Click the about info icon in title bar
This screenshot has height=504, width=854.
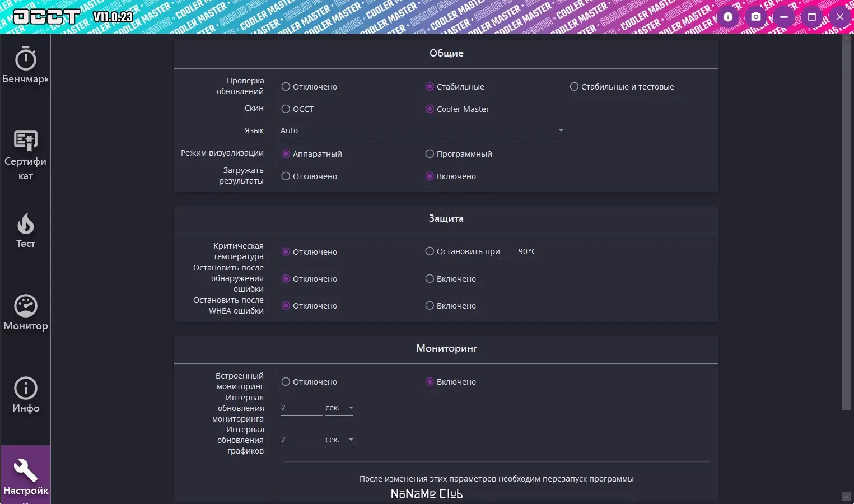click(x=728, y=17)
